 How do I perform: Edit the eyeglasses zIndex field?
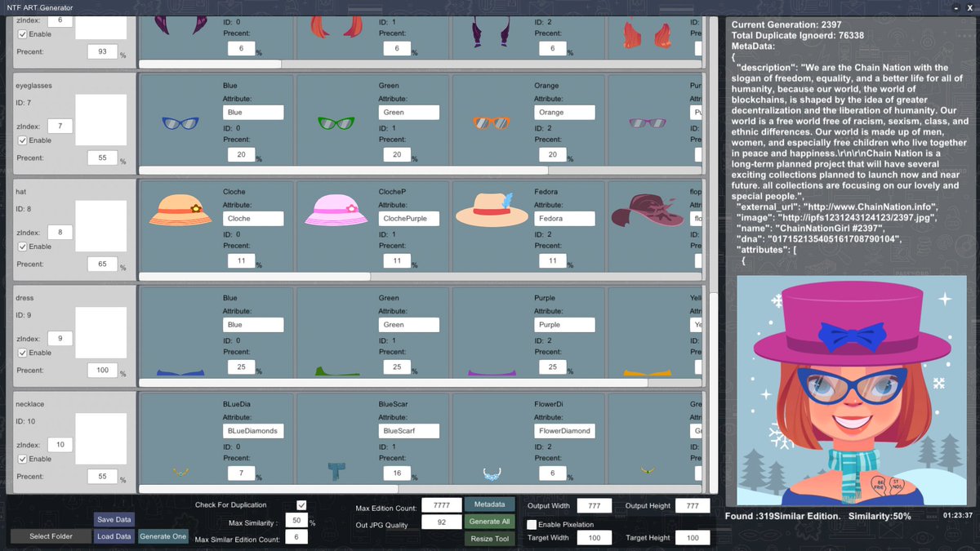tap(60, 126)
